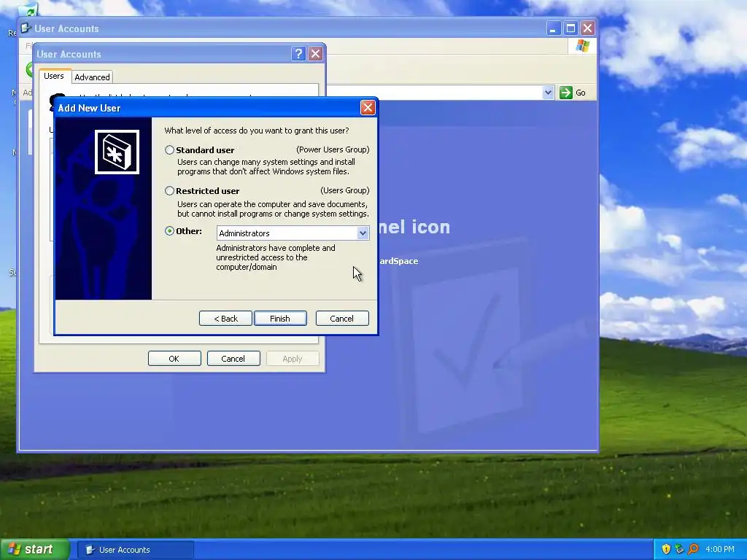The height and width of the screenshot is (560, 747).
Task: Open the Administrators group dropdown
Action: pos(363,233)
